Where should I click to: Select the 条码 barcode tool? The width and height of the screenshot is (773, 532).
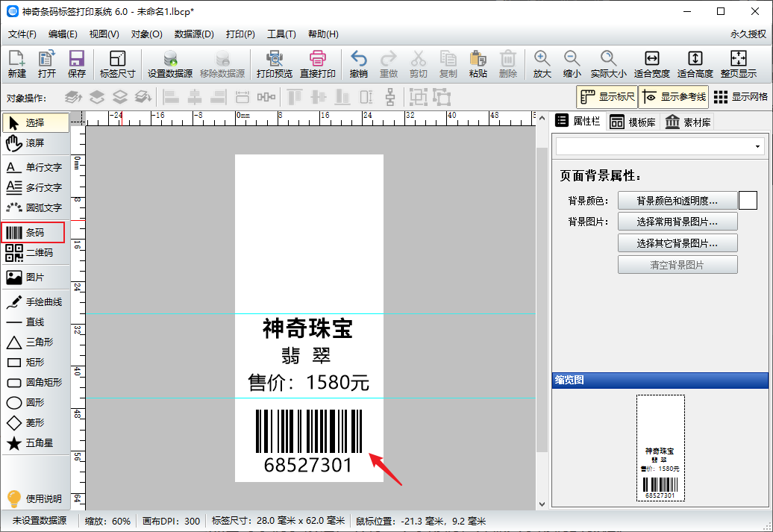[x=33, y=233]
